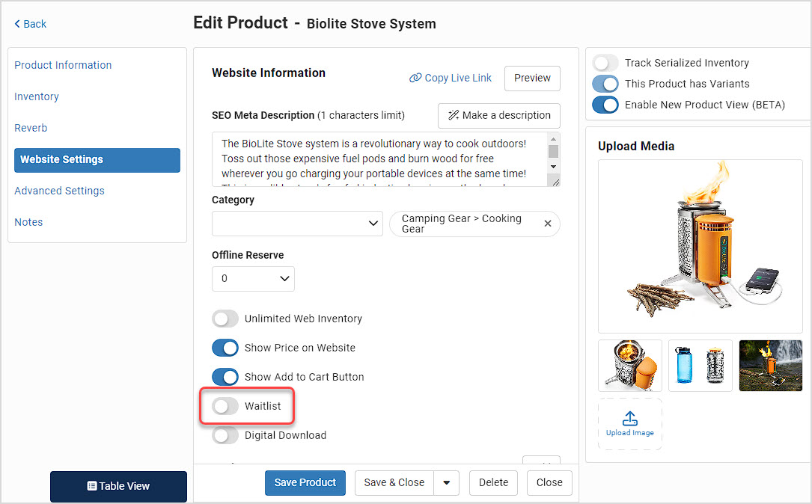Open the Reverb section

[x=31, y=128]
